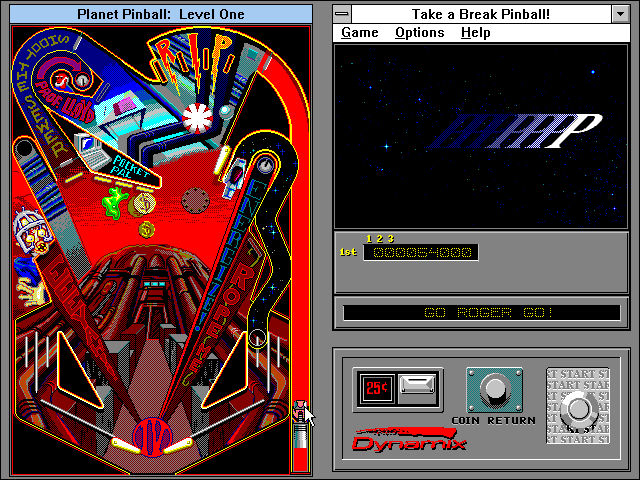Screen dimensions: 640x480
Task: Click the green slime blob target
Action: click(x=114, y=203)
